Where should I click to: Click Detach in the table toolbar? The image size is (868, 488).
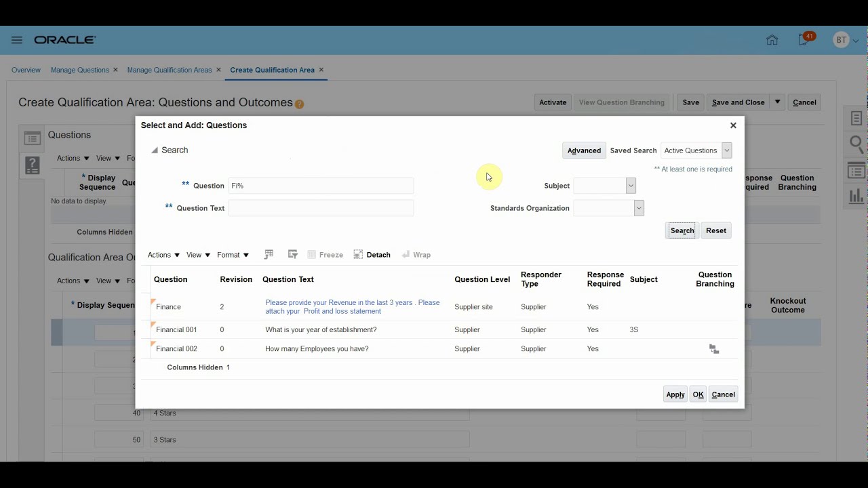coord(372,255)
